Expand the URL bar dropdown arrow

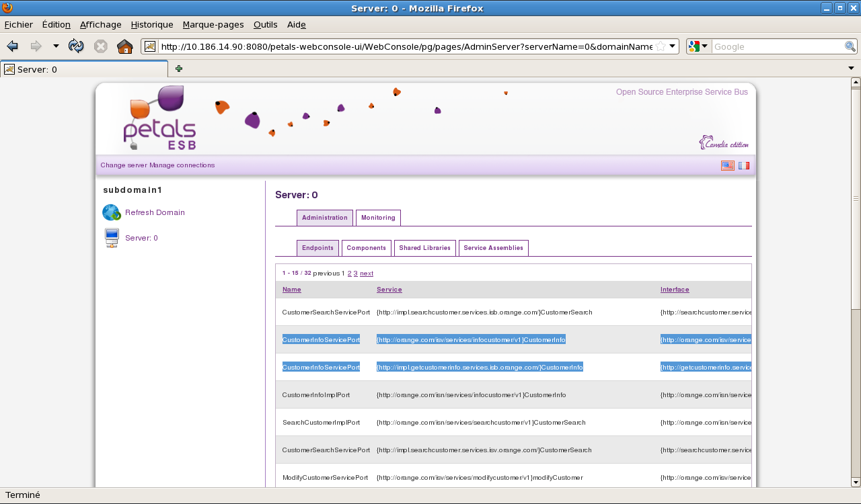[x=672, y=46]
